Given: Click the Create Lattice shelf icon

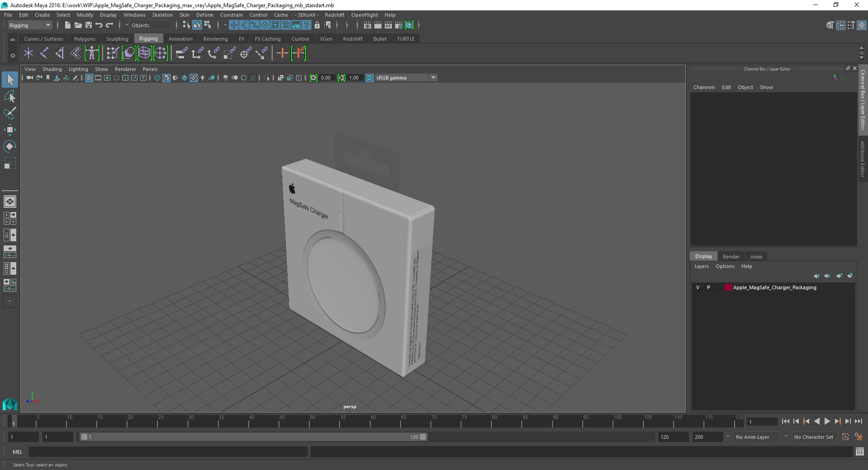Looking at the screenshot, I should click(x=144, y=53).
